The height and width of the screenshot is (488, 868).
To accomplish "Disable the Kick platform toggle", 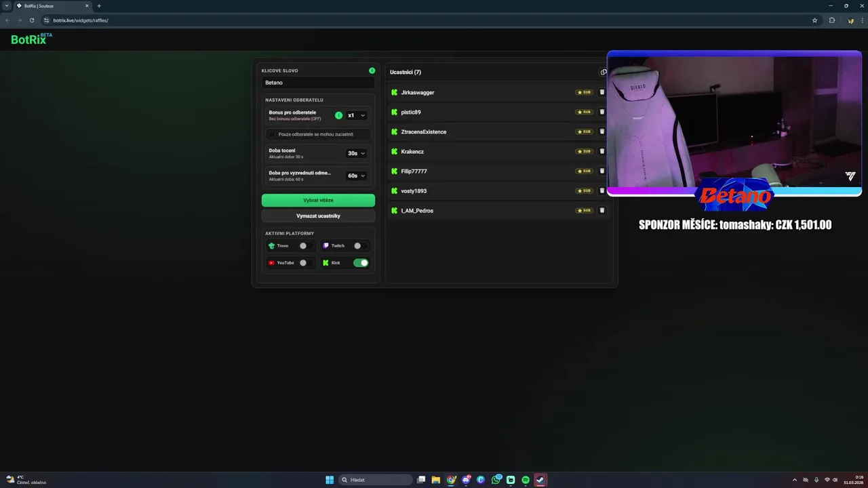I will [361, 263].
